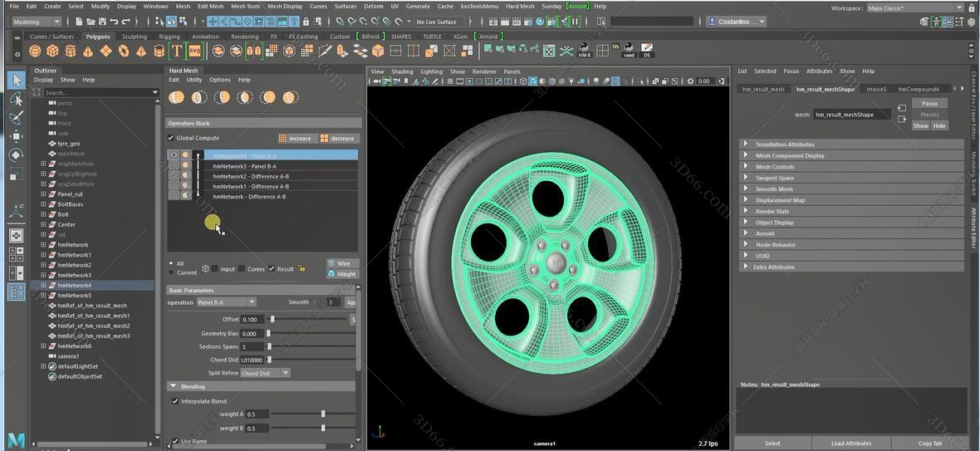Toggle visibility eye of hmNetwork4 operator
The height and width of the screenshot is (451, 980).
click(174, 155)
